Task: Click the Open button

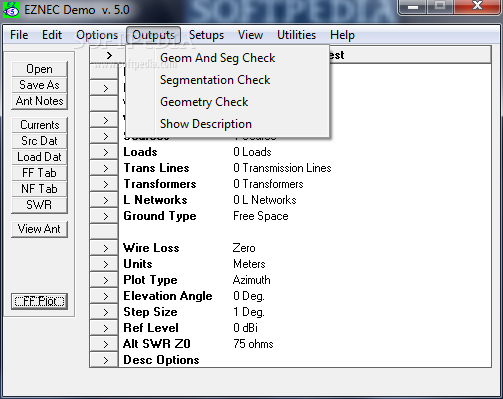Action: click(39, 69)
